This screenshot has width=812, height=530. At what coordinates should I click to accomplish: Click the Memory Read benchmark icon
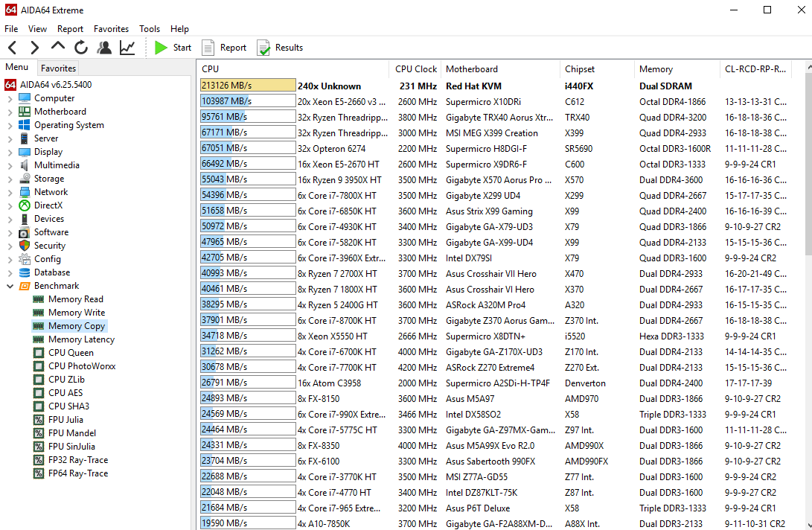click(x=38, y=299)
